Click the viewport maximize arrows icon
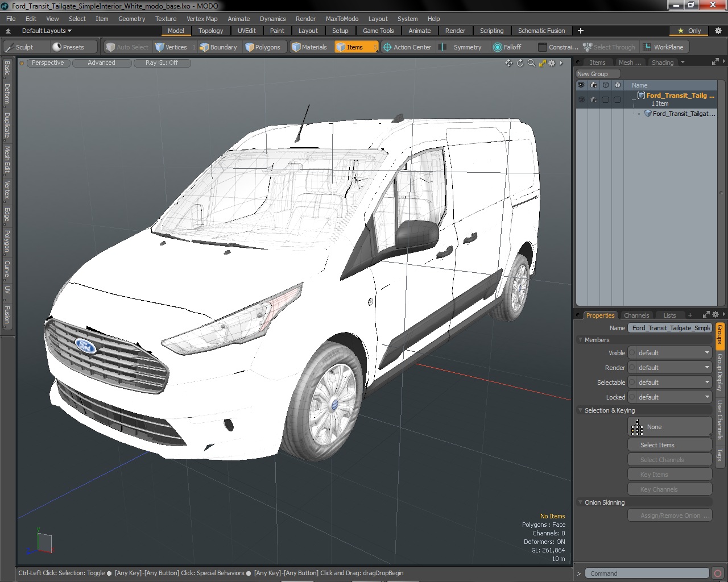The height and width of the screenshot is (582, 728). click(542, 63)
